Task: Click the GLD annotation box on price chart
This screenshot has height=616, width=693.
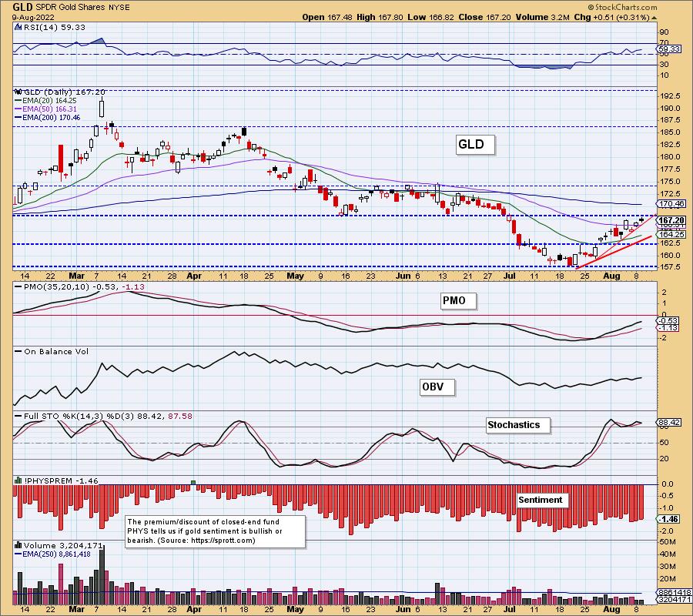Action: [474, 145]
